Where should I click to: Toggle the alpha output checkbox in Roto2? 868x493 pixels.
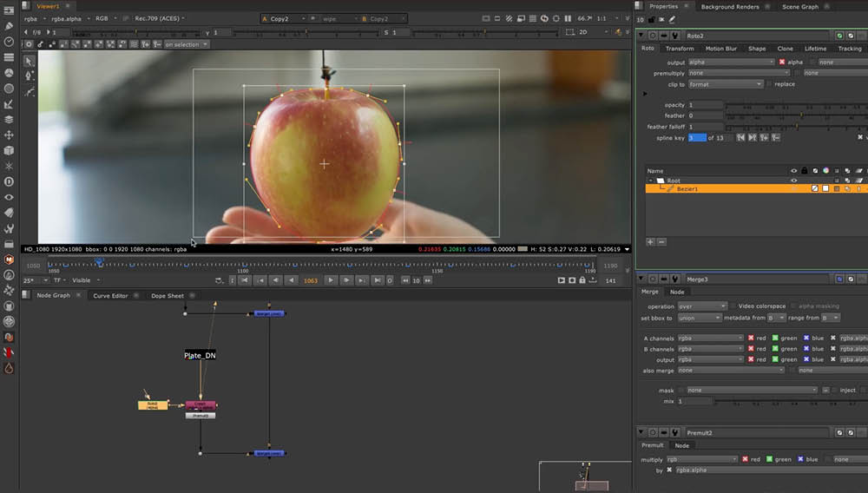[x=782, y=62]
